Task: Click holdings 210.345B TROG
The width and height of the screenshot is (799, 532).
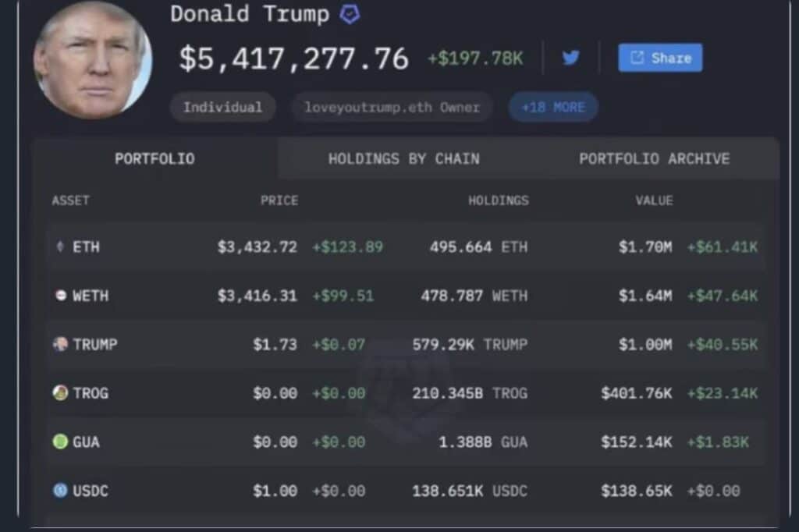Action: tap(470, 393)
